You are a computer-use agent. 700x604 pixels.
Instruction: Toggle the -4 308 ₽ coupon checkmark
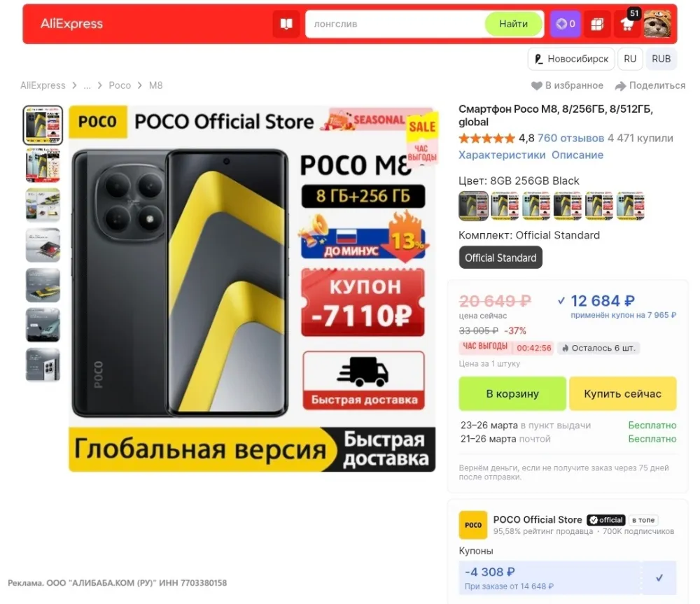pos(659,577)
